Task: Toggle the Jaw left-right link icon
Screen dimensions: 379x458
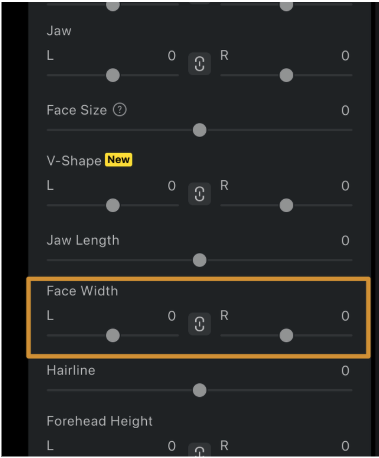Action: click(x=199, y=64)
